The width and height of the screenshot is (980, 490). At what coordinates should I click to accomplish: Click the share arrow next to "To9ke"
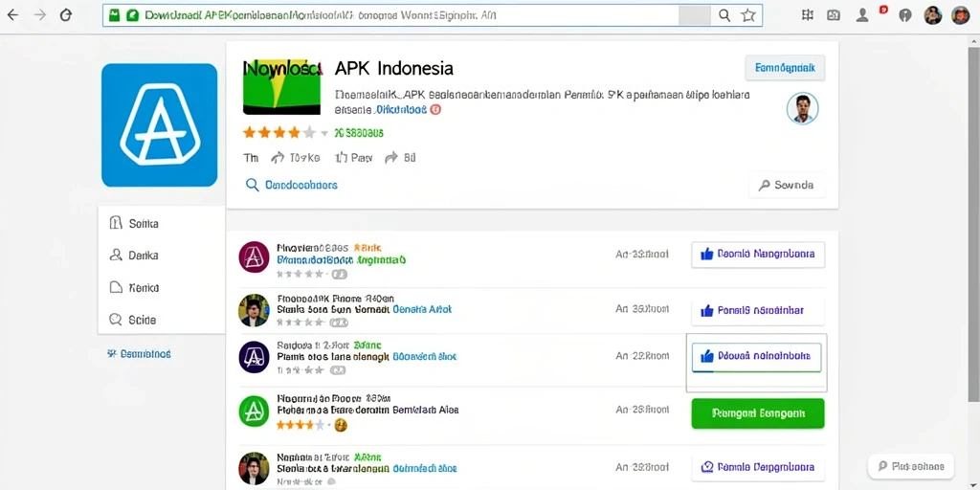tap(278, 158)
